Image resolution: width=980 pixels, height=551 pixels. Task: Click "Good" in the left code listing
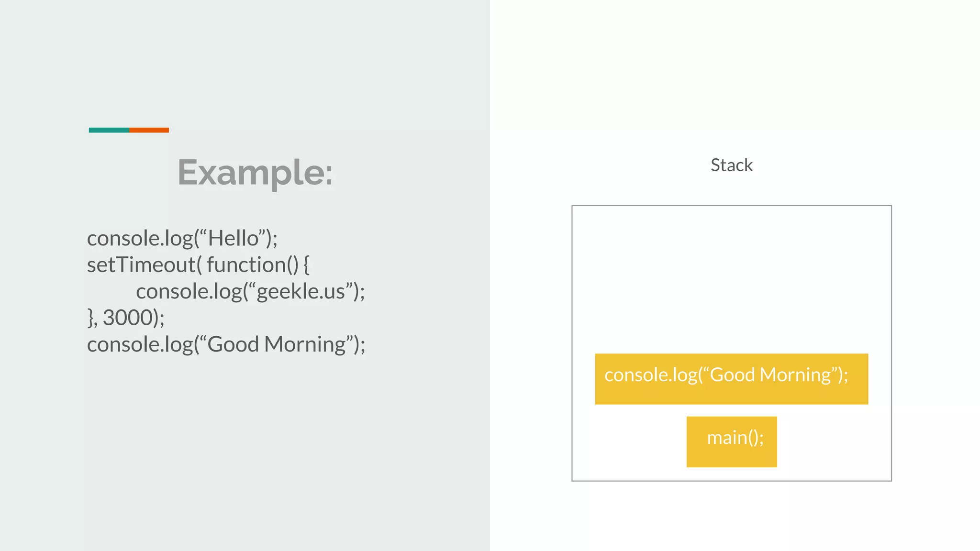pyautogui.click(x=233, y=344)
